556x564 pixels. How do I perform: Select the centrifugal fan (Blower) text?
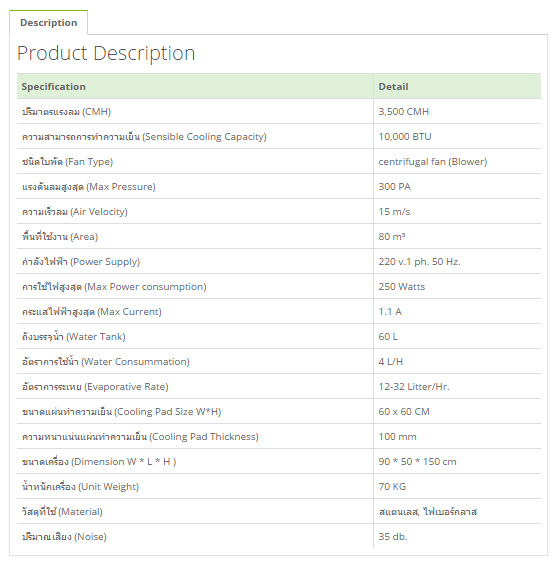point(433,162)
